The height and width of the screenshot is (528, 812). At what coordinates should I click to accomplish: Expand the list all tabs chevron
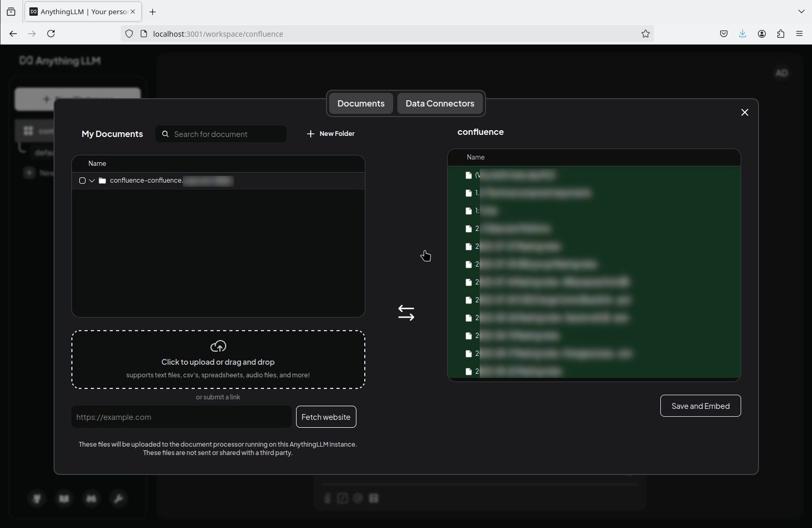pos(801,12)
